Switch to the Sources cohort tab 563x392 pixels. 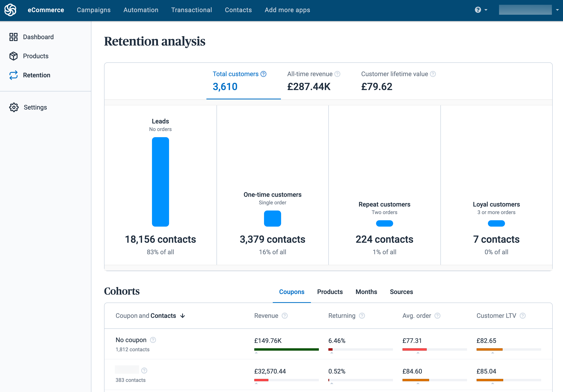[x=401, y=292]
